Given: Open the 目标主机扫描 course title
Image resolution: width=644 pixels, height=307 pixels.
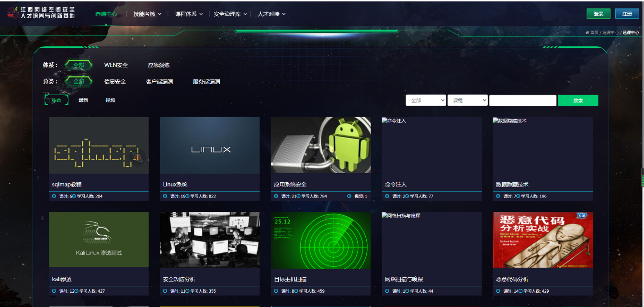Looking at the screenshot, I should (290, 279).
